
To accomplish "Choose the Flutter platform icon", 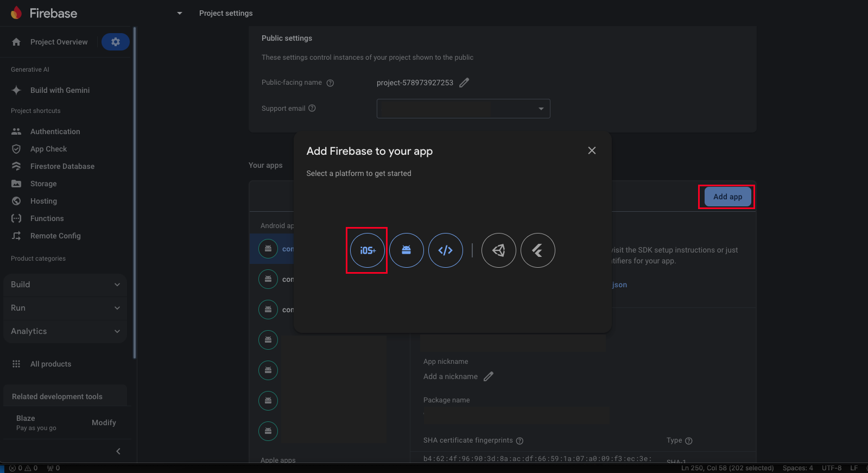I will (x=538, y=250).
